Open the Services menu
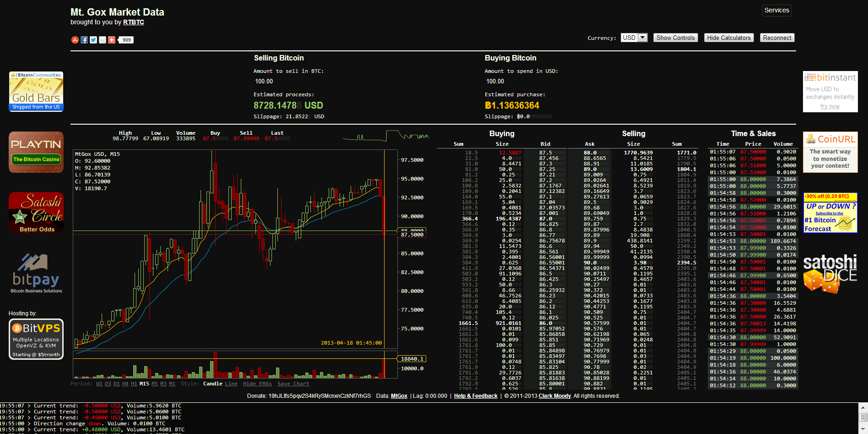Viewport: 868px width, 434px height. point(776,10)
